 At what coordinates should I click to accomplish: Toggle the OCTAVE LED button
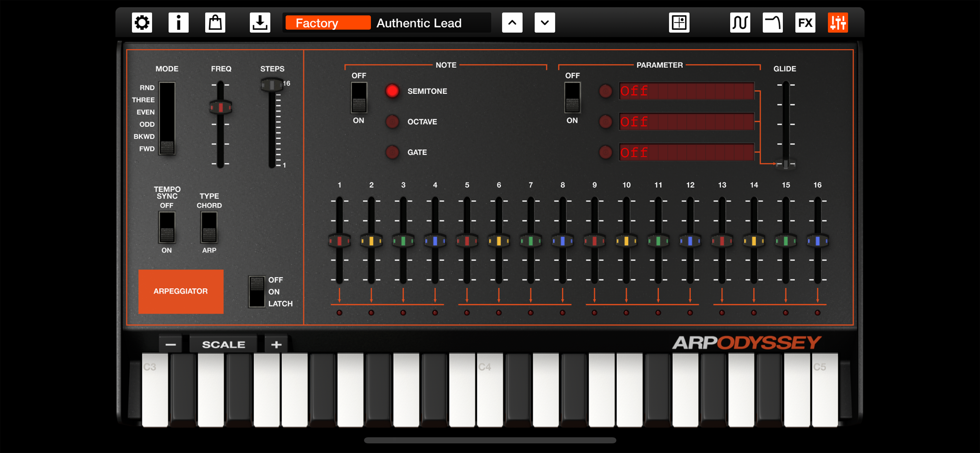point(392,122)
